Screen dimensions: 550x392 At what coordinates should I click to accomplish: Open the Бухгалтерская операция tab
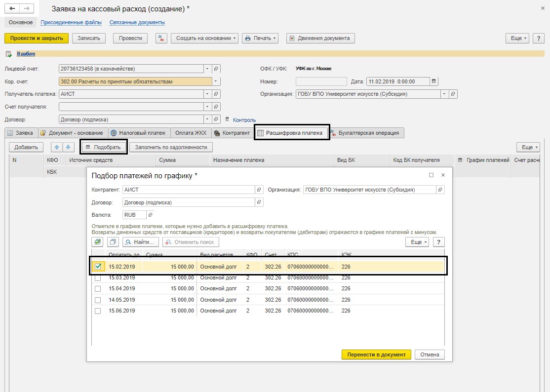click(x=367, y=133)
